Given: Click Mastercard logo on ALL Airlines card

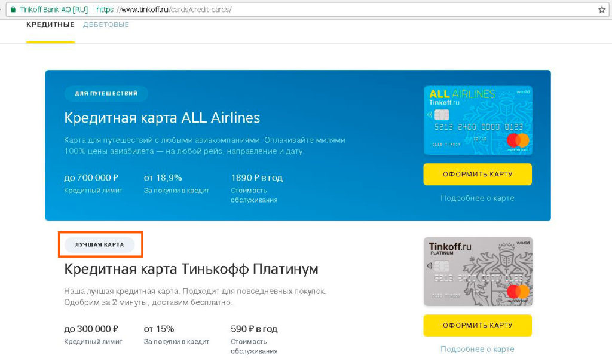Looking at the screenshot, I should click(518, 142).
